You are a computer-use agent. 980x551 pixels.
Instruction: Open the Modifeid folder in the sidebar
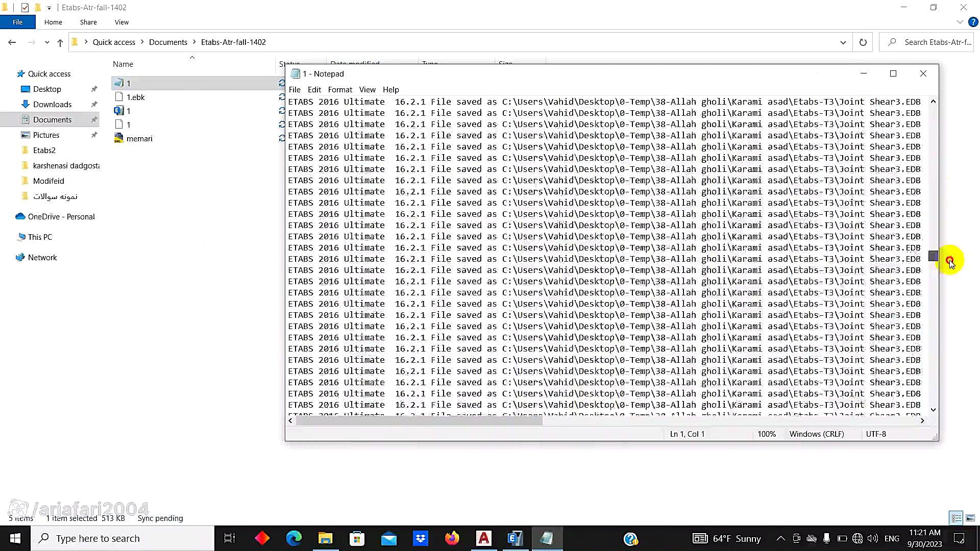(48, 181)
